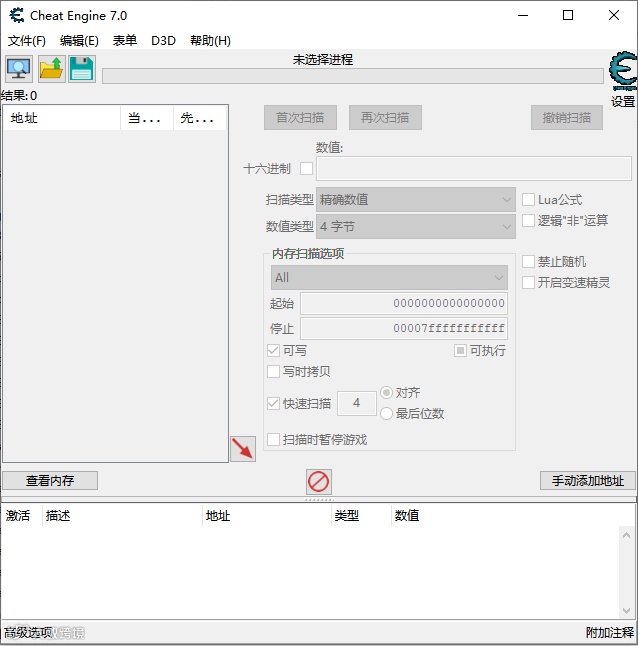Click the open folder cheat table icon

[51, 69]
